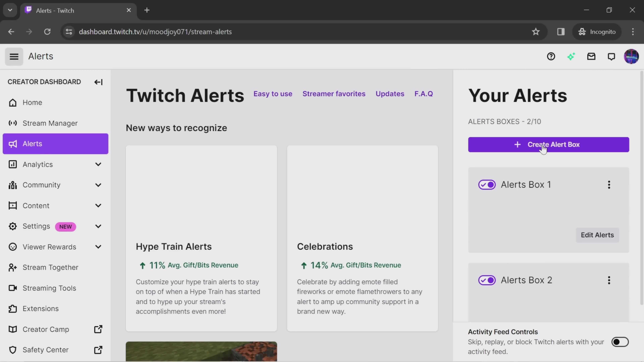Click the Extensions puzzle icon
644x362 pixels.
pos(13,309)
